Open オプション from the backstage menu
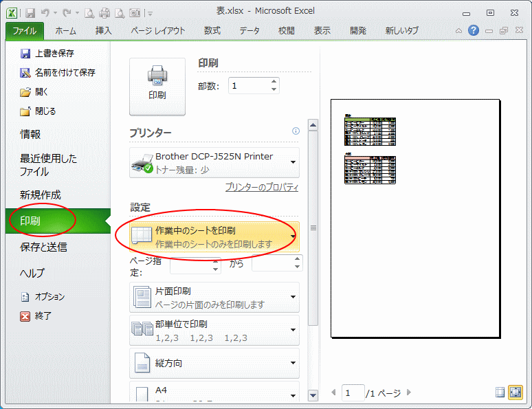 [43, 297]
